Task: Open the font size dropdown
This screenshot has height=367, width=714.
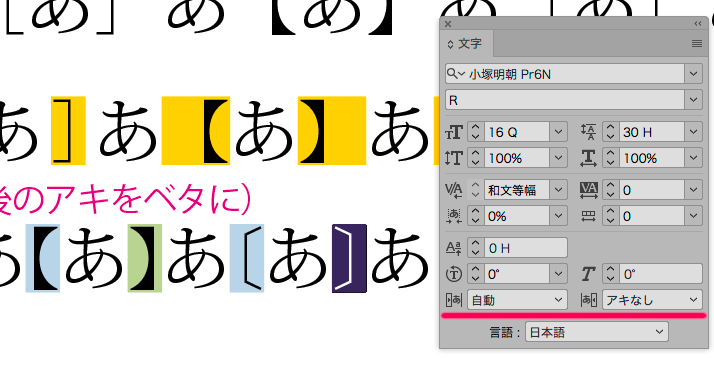Action: coord(559,132)
